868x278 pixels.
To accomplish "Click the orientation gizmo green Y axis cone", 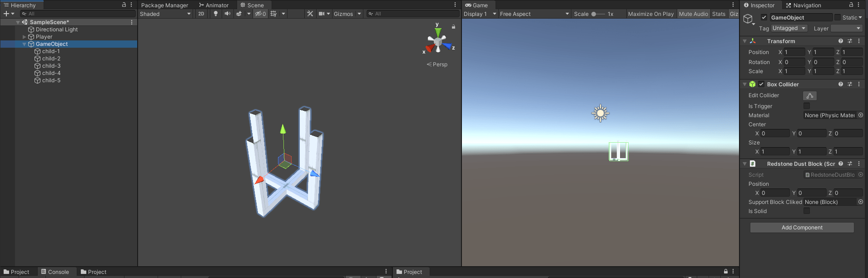I will click(438, 32).
